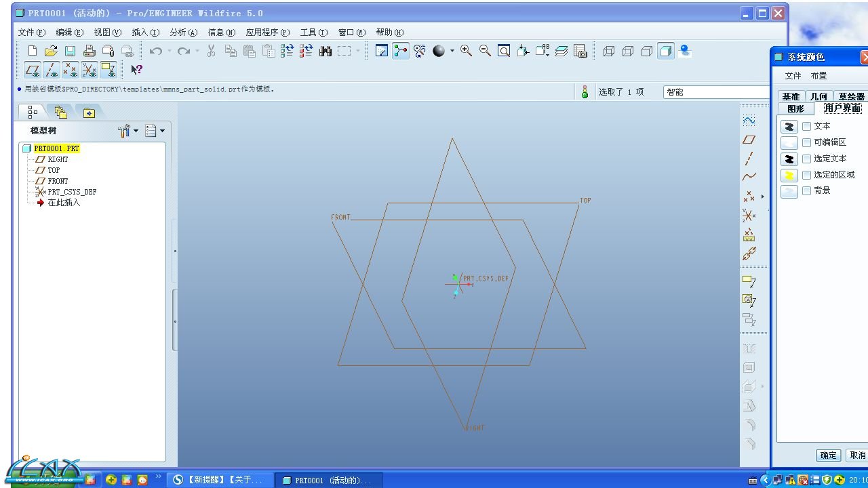
Task: Enable the 可编辑区 checkbox
Action: (x=806, y=142)
